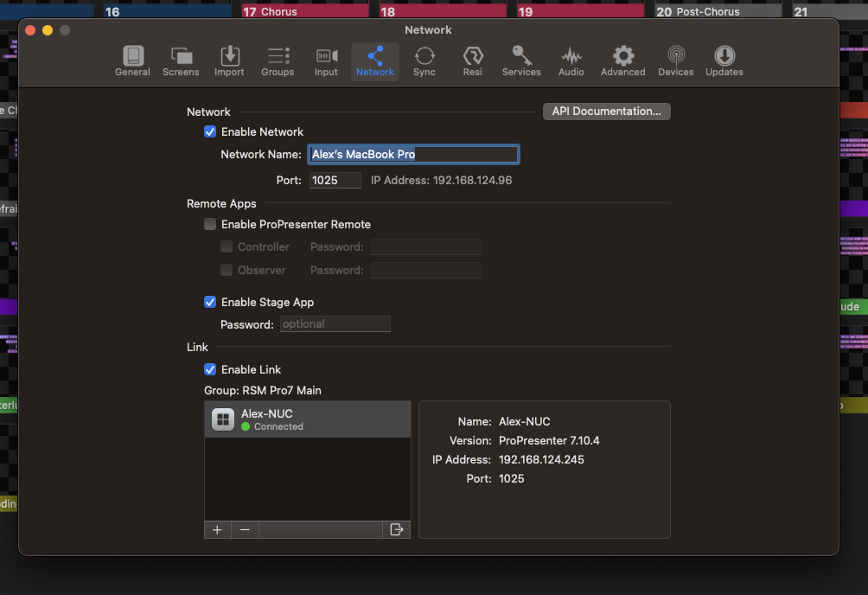The width and height of the screenshot is (868, 595).
Task: Click slide 17 Chorus header in background
Action: point(304,10)
